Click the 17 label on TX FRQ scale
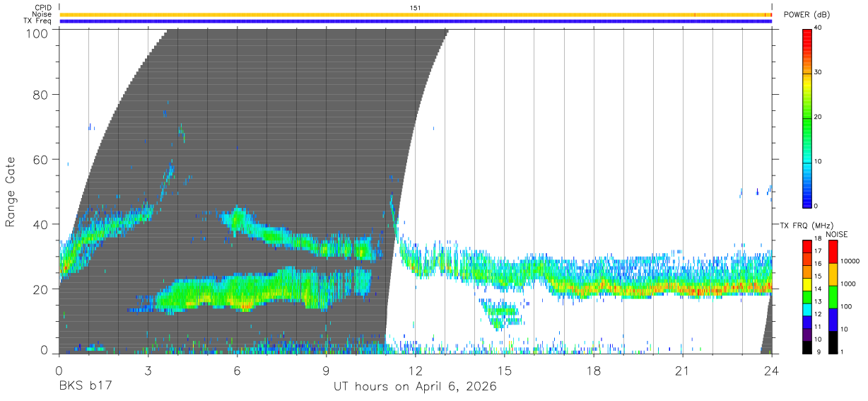Viewport: 868px width, 401px height. click(818, 251)
